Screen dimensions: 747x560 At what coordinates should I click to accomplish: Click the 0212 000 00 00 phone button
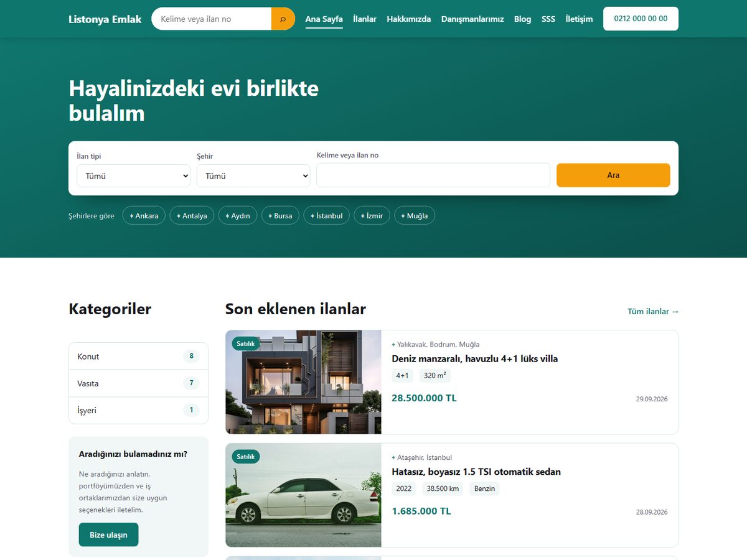coord(641,19)
